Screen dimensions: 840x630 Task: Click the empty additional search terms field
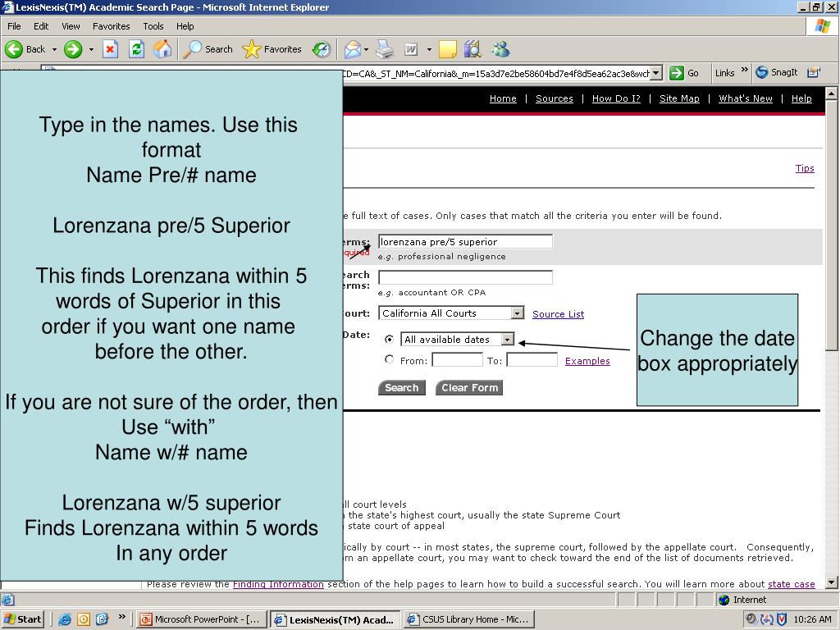[465, 277]
